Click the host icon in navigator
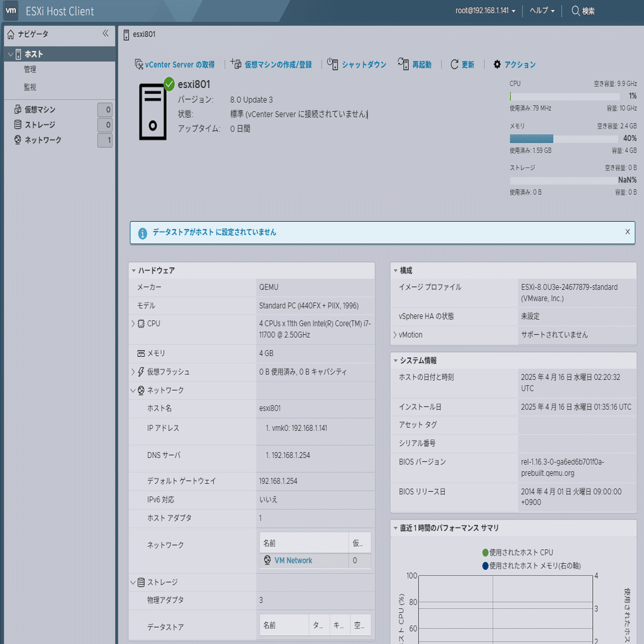The image size is (644, 644). point(19,54)
